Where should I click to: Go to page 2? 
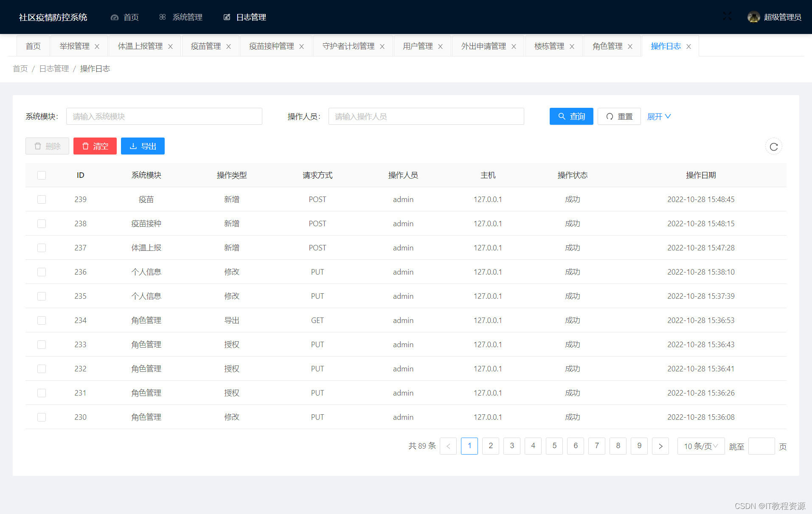pos(491,446)
